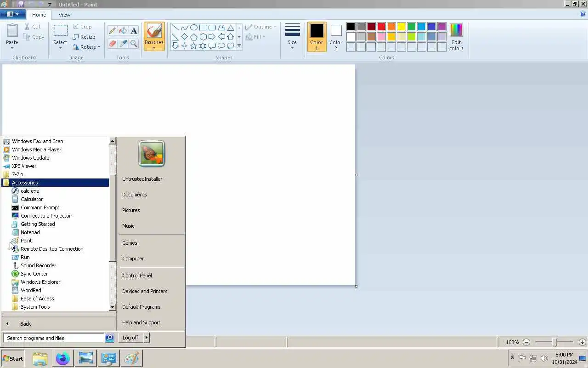This screenshot has height=368, width=588.
Task: Select the Magnifier tool
Action: pos(134,44)
